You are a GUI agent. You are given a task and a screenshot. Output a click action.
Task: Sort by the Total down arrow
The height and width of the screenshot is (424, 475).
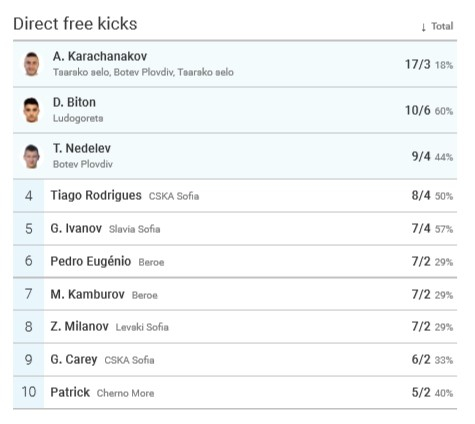[423, 27]
